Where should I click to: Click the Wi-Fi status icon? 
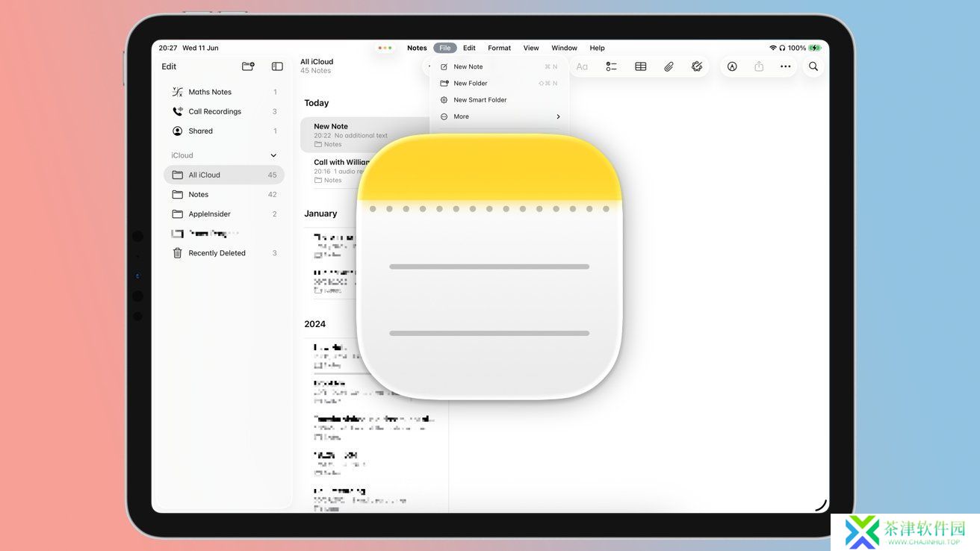coord(772,48)
